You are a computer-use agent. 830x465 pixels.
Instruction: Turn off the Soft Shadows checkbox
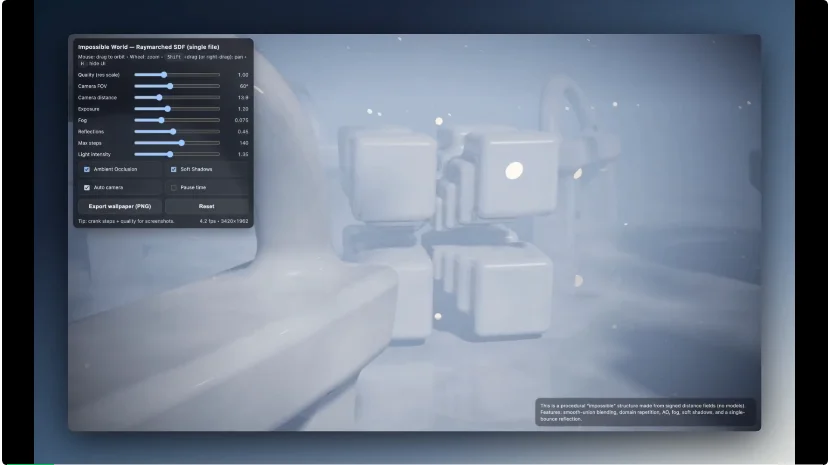174,170
